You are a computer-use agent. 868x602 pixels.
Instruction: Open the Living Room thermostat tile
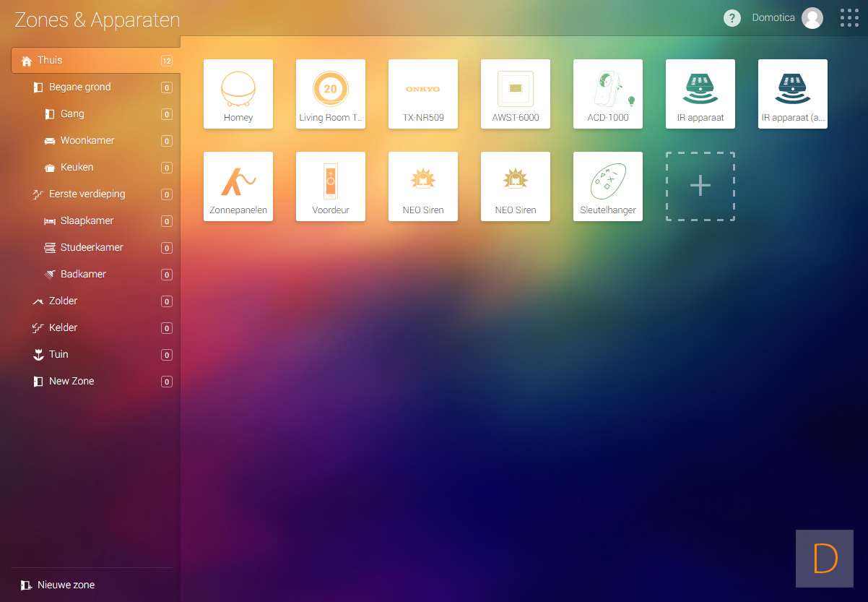[331, 94]
